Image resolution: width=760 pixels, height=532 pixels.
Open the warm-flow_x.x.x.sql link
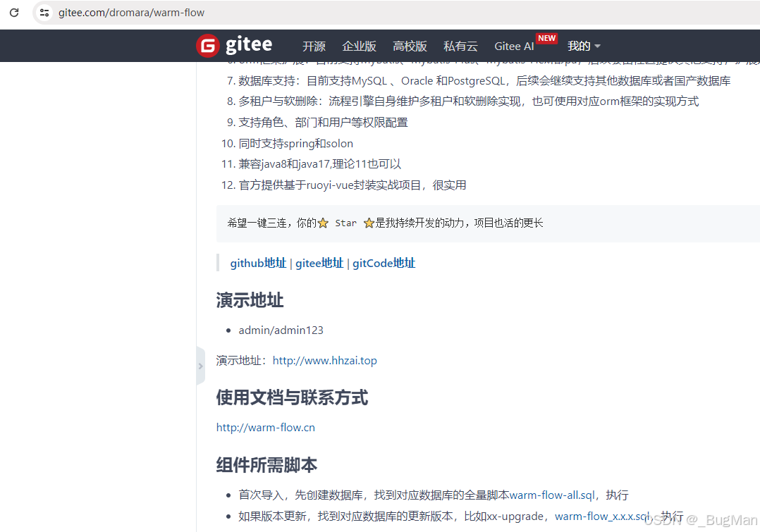[603, 516]
